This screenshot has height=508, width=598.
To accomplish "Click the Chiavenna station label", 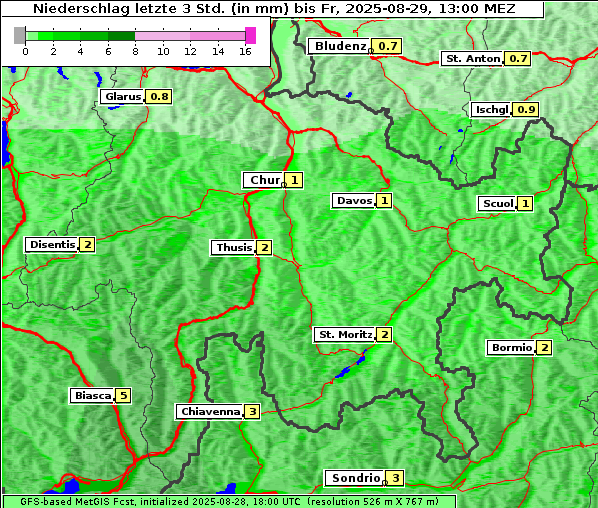I will point(209,412).
